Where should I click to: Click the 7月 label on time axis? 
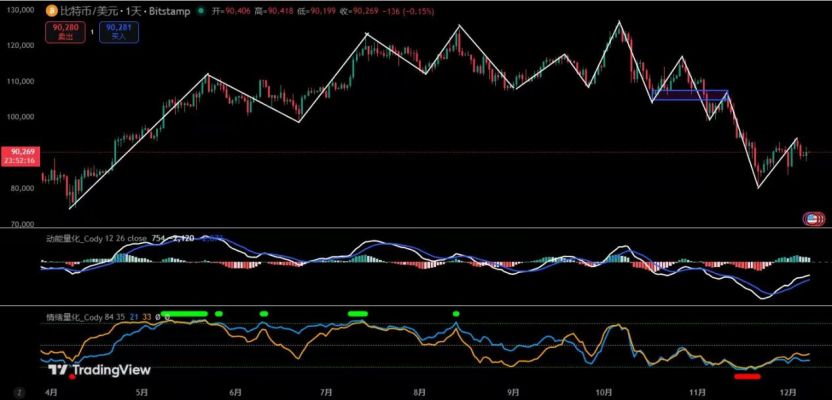326,391
